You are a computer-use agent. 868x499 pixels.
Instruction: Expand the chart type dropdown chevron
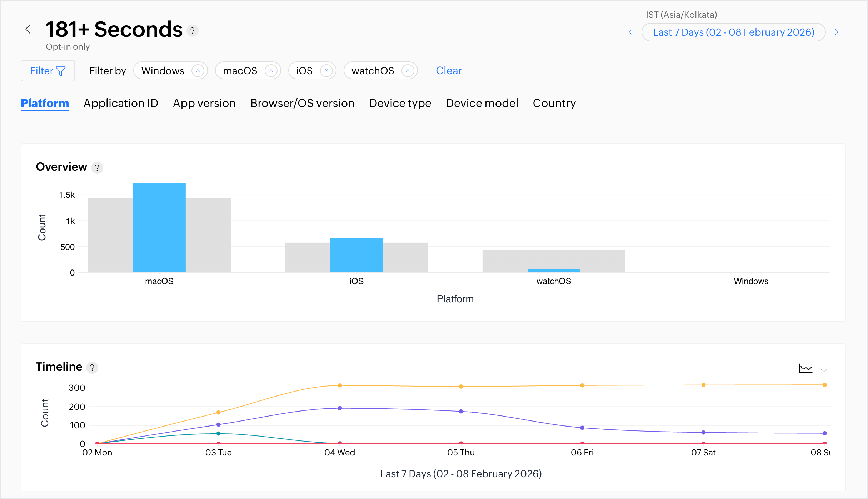pos(824,370)
